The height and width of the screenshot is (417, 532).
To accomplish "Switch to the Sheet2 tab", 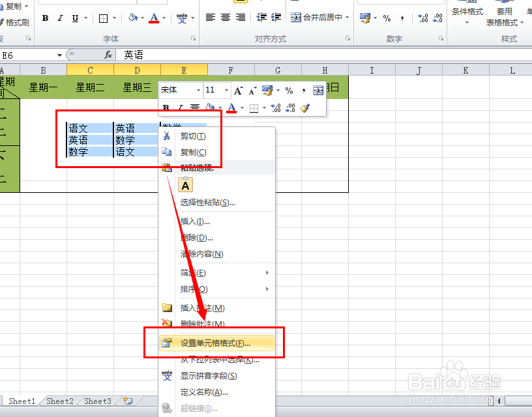I will pyautogui.click(x=60, y=401).
